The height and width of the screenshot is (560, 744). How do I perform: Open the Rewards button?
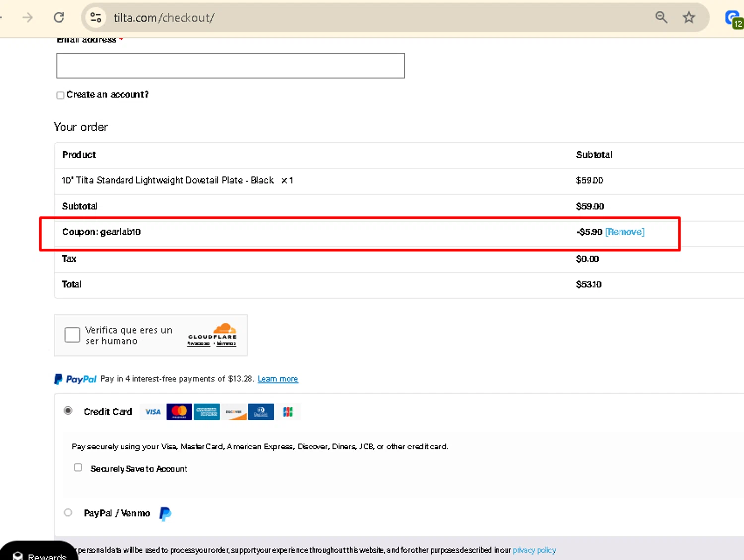(x=39, y=552)
